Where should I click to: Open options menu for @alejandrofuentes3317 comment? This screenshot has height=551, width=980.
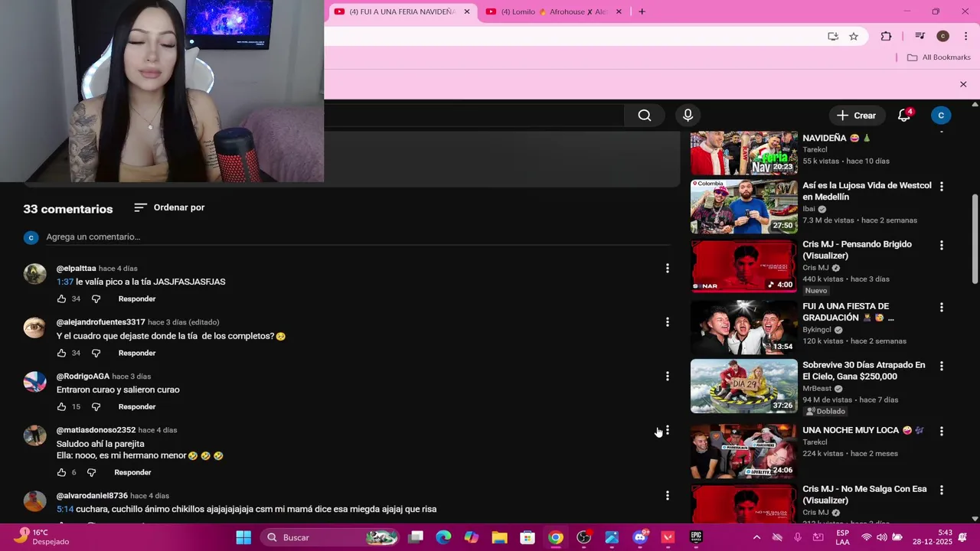(667, 322)
